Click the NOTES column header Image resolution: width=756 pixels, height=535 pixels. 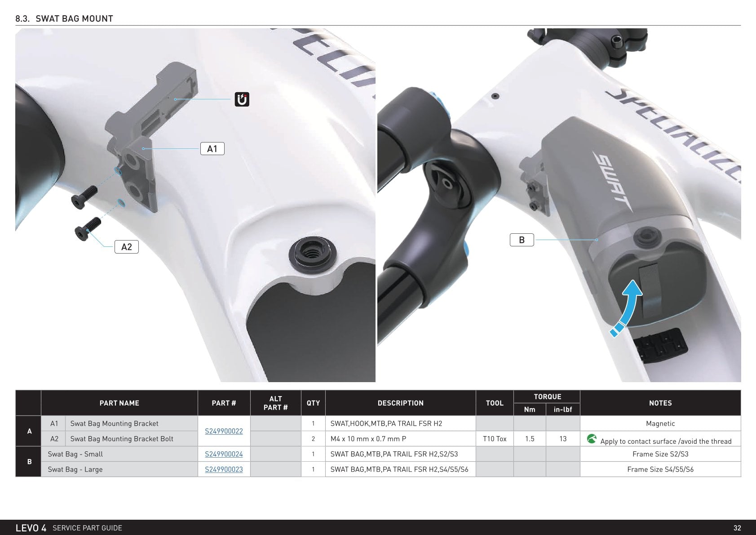(660, 403)
